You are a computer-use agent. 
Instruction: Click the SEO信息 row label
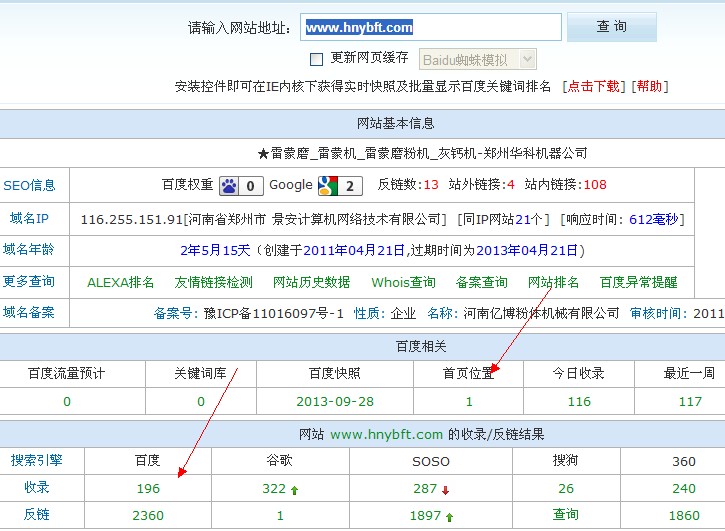coord(29,185)
